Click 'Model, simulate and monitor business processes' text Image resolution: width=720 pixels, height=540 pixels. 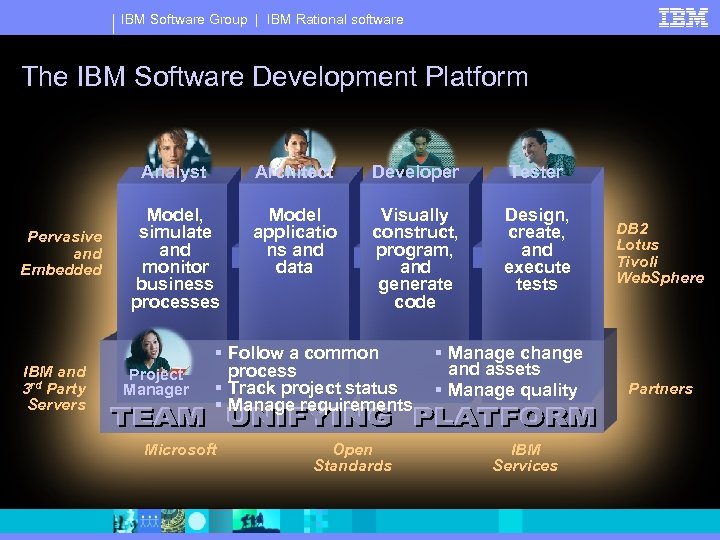(x=175, y=258)
